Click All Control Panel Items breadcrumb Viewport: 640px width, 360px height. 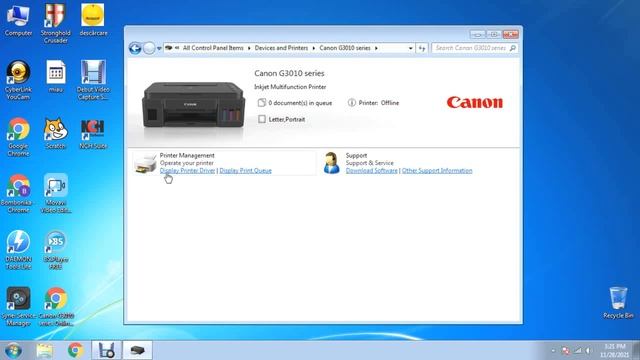(213, 48)
